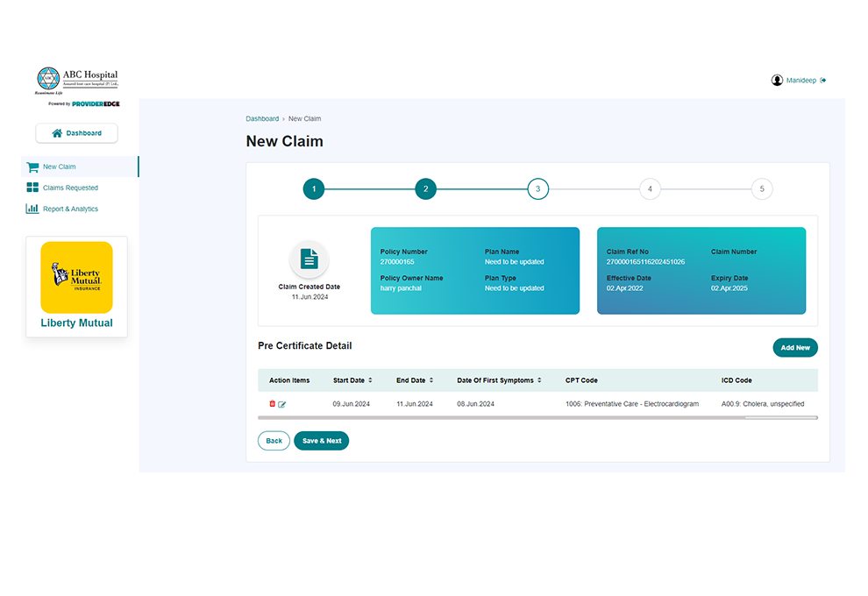
Task: Click the Back button
Action: pos(274,441)
